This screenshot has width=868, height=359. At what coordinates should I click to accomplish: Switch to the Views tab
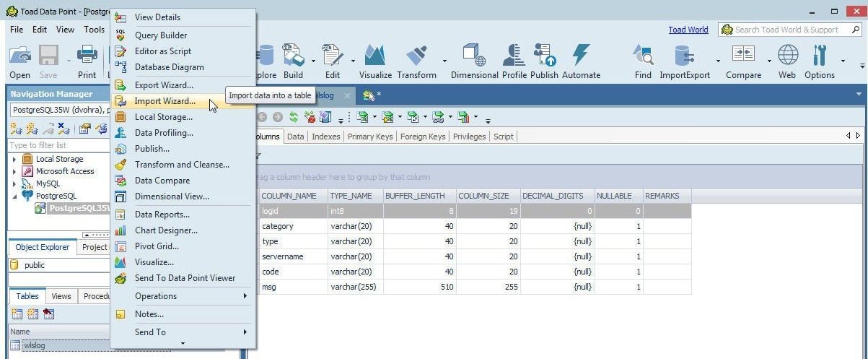[x=61, y=296]
